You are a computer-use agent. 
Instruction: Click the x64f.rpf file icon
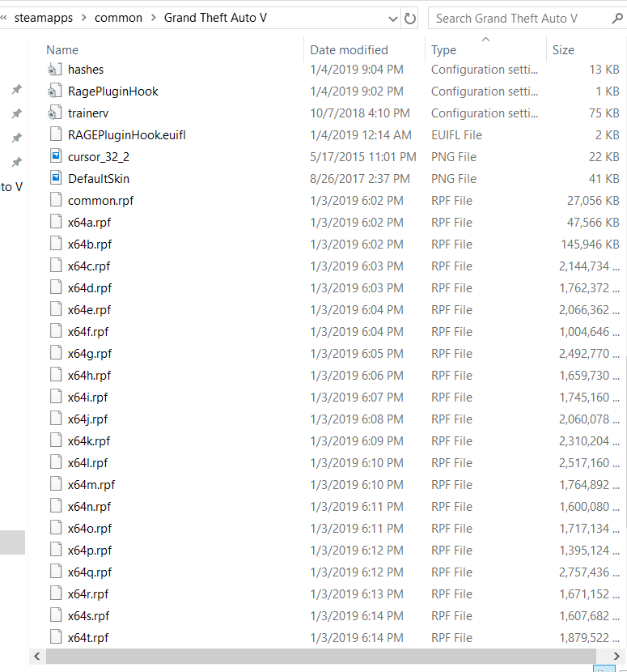click(x=56, y=331)
